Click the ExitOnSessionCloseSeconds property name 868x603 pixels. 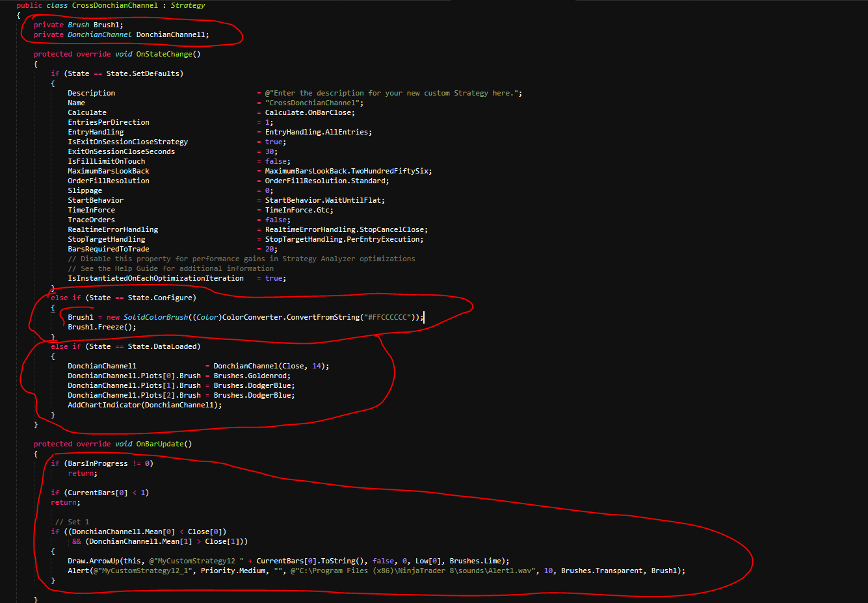coord(122,151)
